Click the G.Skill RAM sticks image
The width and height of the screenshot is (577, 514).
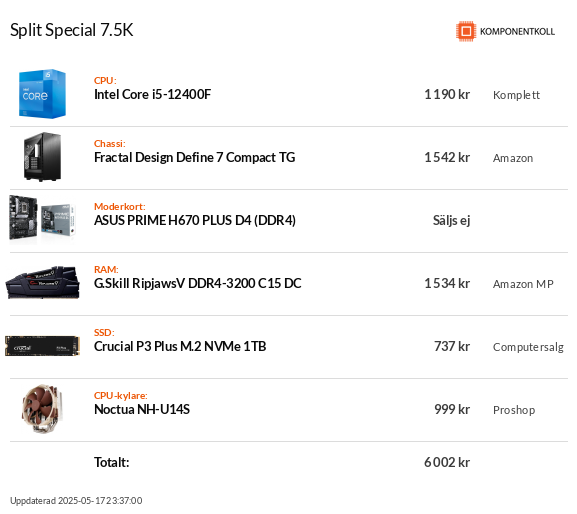42,283
